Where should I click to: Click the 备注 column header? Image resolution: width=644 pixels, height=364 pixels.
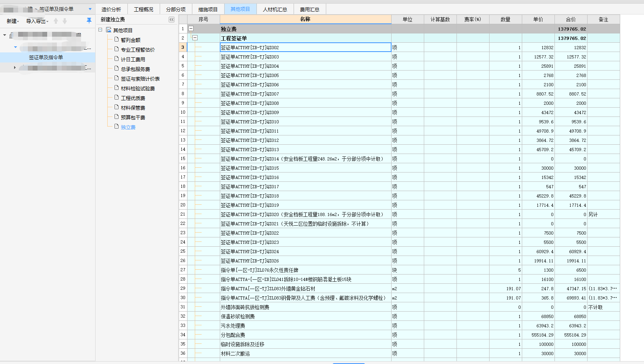603,19
